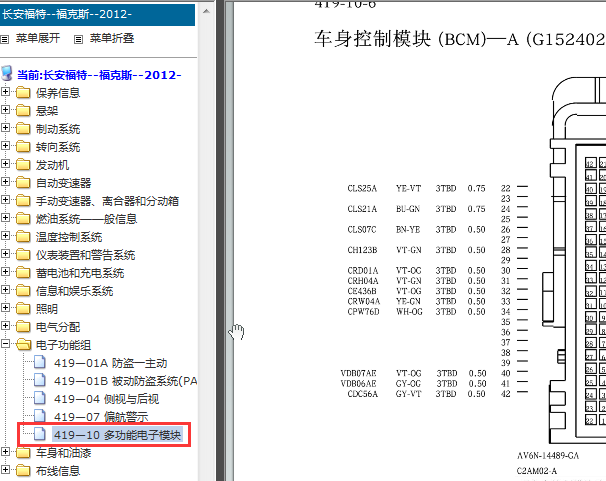Click the 手动变速器 folder icon
606x481 pixels.
pos(23,200)
